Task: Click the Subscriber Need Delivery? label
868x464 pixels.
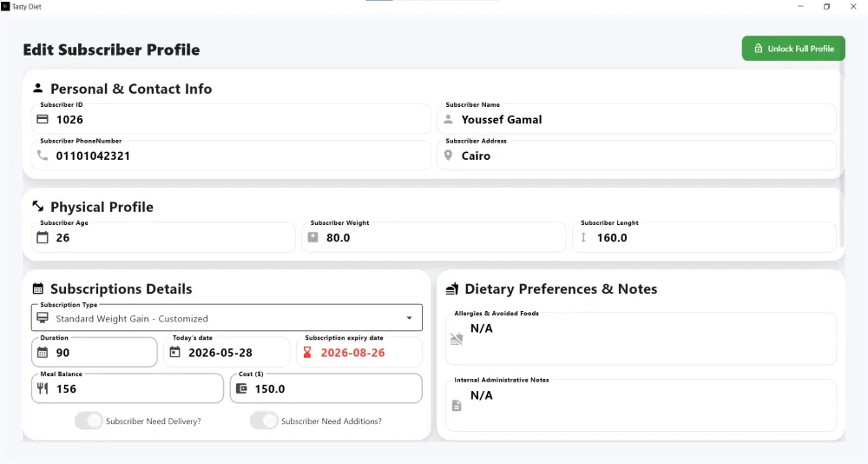Action: 154,421
